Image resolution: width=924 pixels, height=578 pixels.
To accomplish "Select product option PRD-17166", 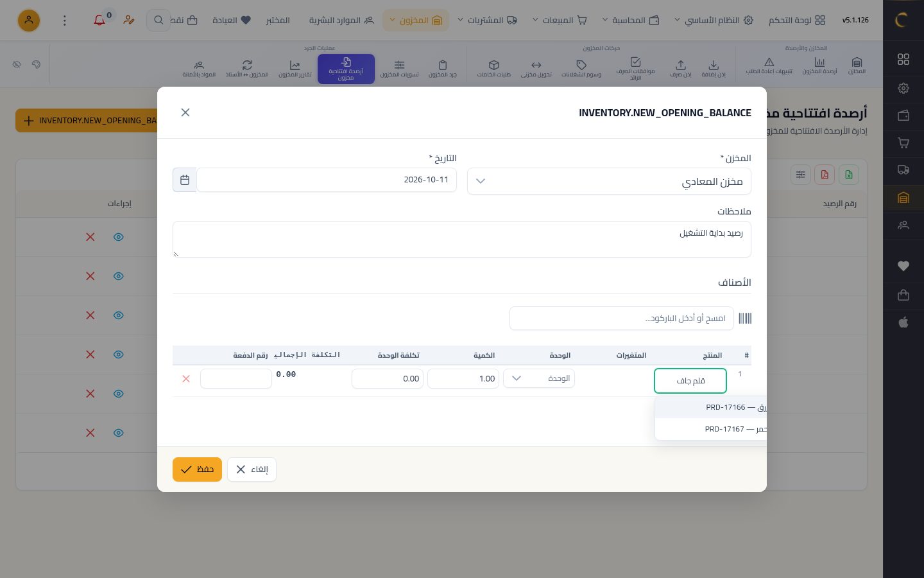I will tap(711, 407).
